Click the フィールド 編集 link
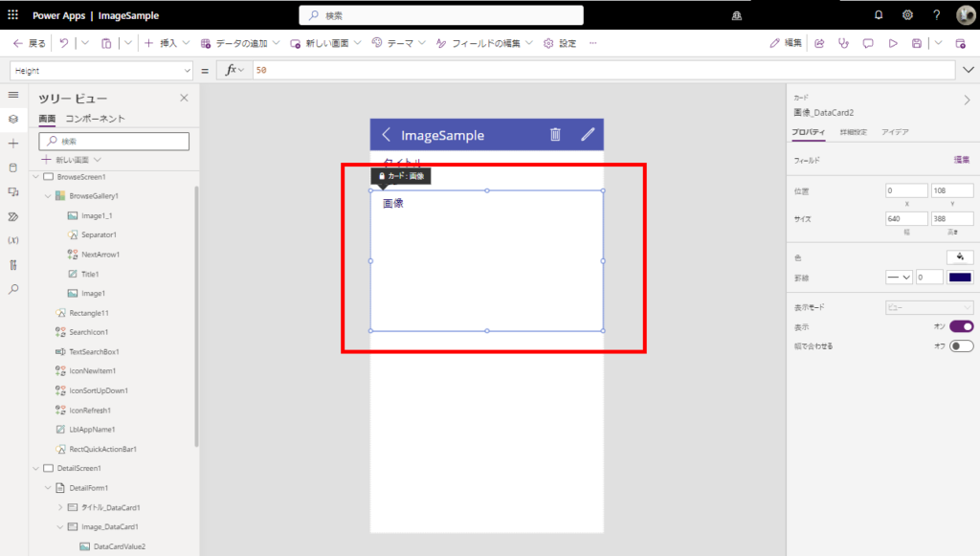The width and height of the screenshot is (980, 556). [961, 160]
